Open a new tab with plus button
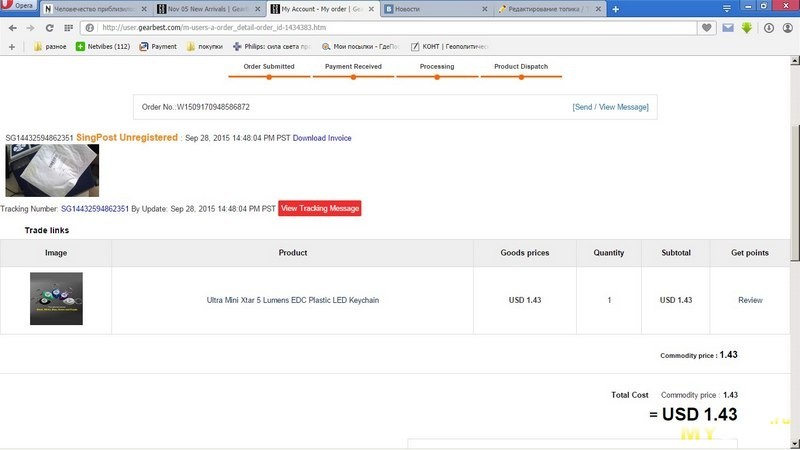Image resolution: width=800 pixels, height=450 pixels. (616, 9)
